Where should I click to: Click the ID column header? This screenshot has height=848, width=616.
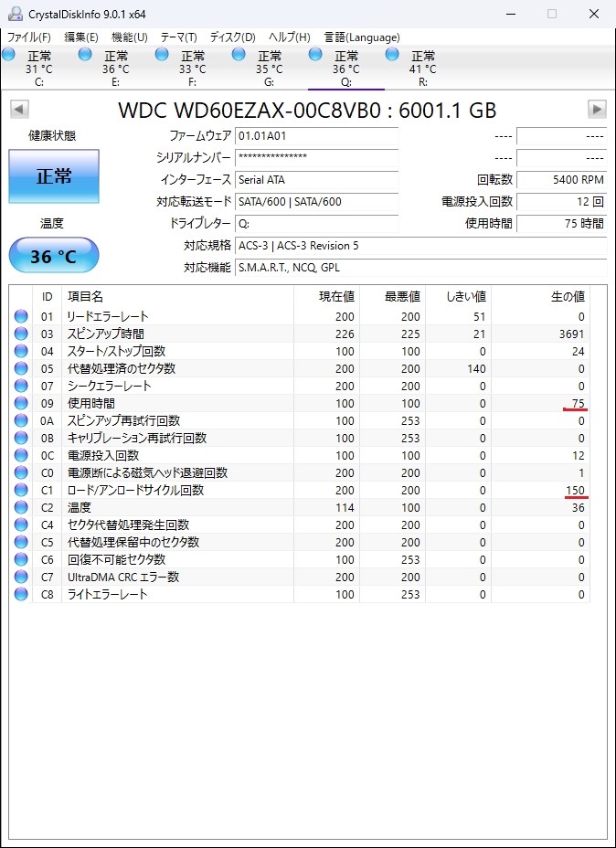coord(47,296)
